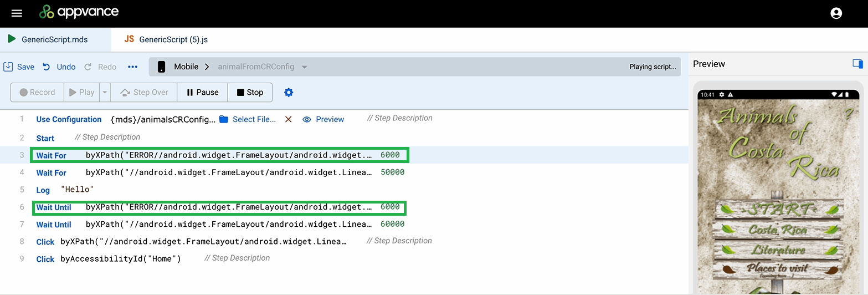Click the 60000 timeout value
This screenshot has height=295, width=868.
click(393, 224)
